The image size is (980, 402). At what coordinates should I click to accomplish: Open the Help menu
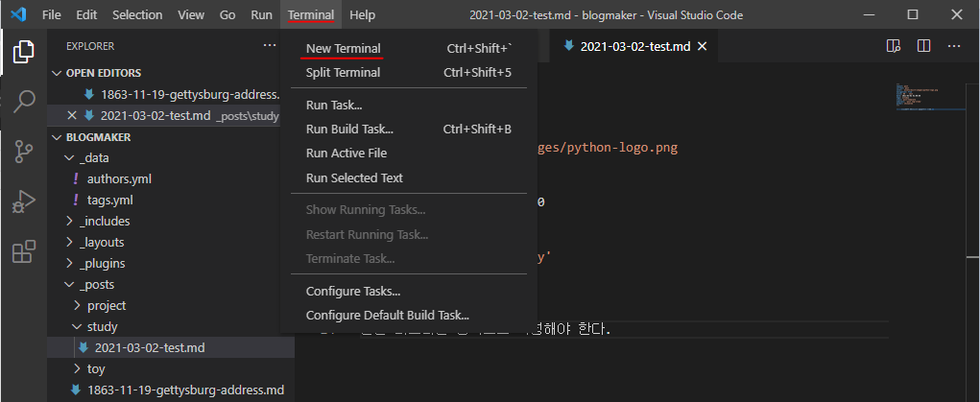(363, 14)
